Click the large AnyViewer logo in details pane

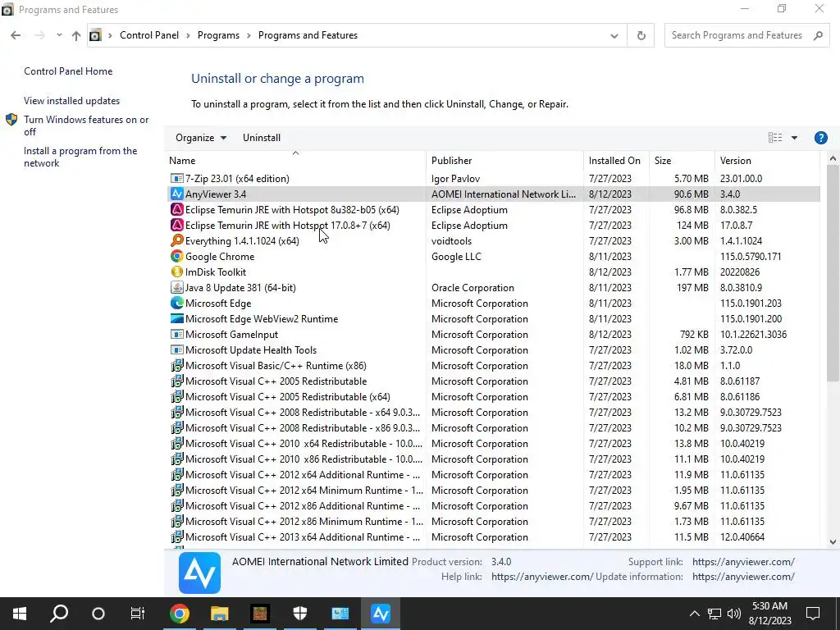[x=199, y=573]
